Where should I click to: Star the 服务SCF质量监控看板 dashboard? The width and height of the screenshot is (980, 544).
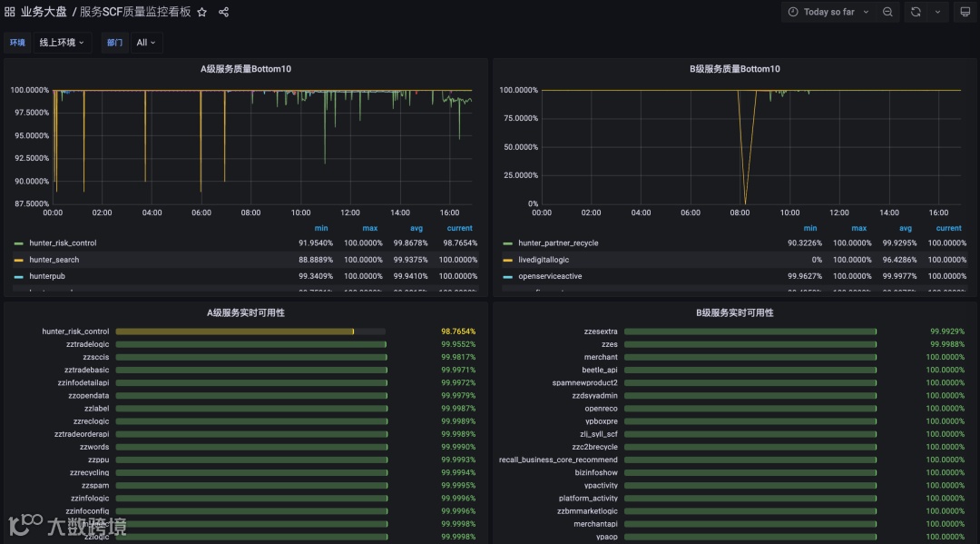click(x=201, y=12)
